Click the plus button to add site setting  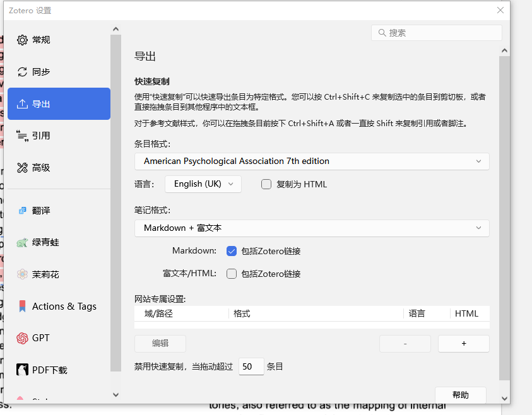[x=464, y=344]
